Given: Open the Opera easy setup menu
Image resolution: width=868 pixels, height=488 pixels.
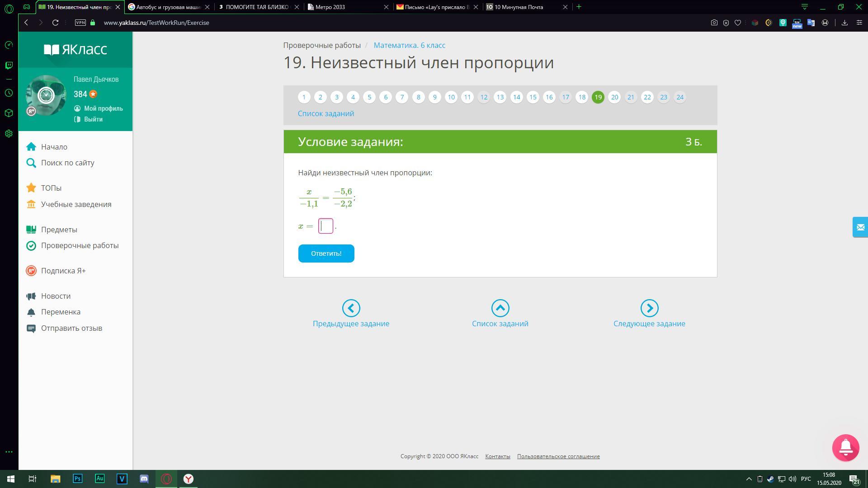Looking at the screenshot, I should [859, 23].
